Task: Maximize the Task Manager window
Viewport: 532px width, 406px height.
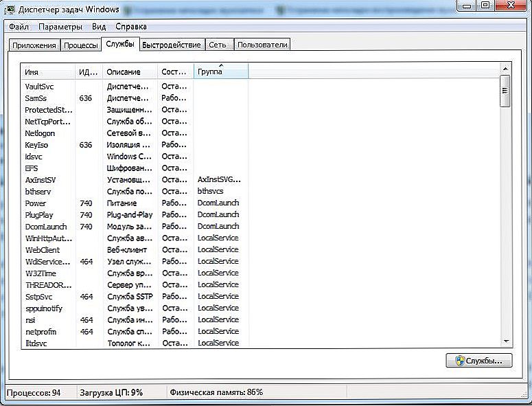Action: [x=485, y=5]
